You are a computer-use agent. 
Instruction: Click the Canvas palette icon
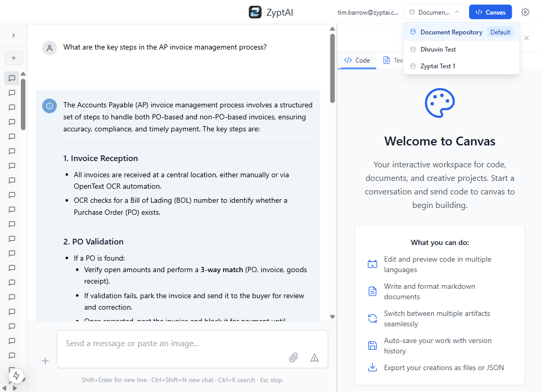pos(440,103)
